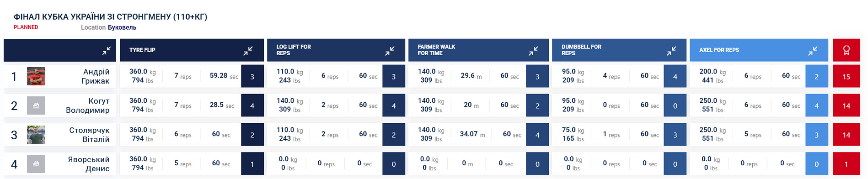Viewport: 868px width, 179px height.
Task: Open Столярчук Віталій's profile photo
Action: coord(36,135)
